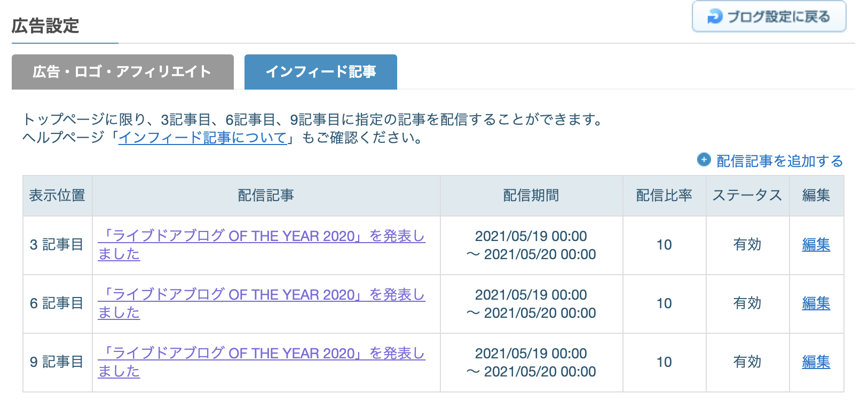868x417 pixels.
Task: Click the 配信比率 column header
Action: (x=664, y=196)
